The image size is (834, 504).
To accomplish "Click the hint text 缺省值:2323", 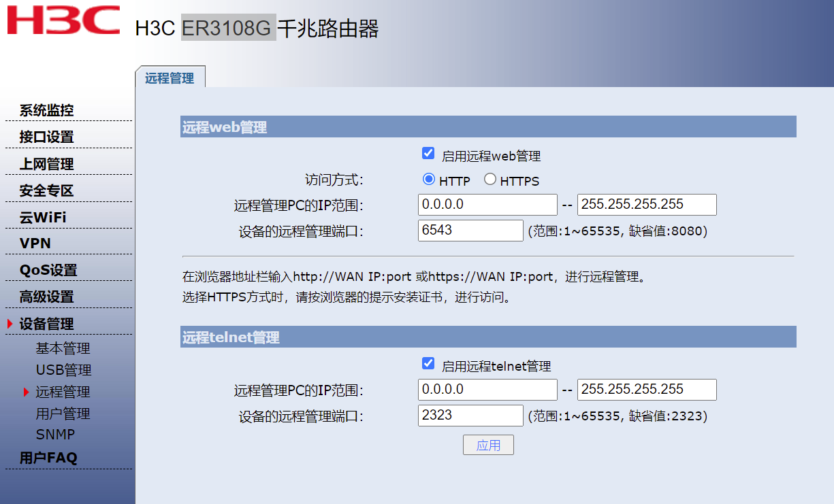I will click(666, 416).
